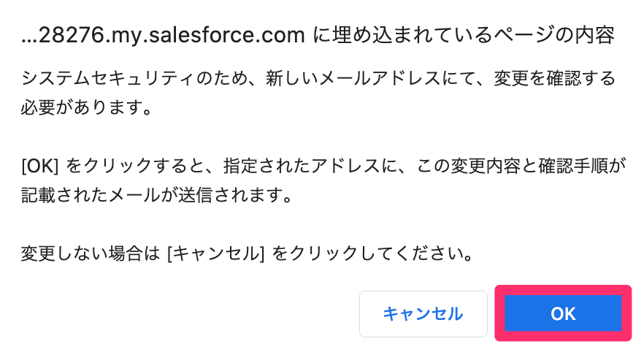
Task: Click the bracketed [OK] word in the message
Action: 40,166
